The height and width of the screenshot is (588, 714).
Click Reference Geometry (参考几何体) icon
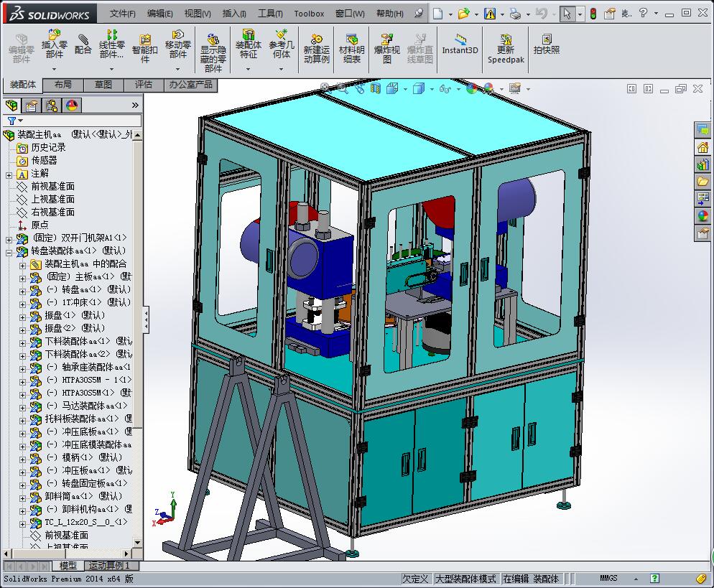[x=282, y=44]
